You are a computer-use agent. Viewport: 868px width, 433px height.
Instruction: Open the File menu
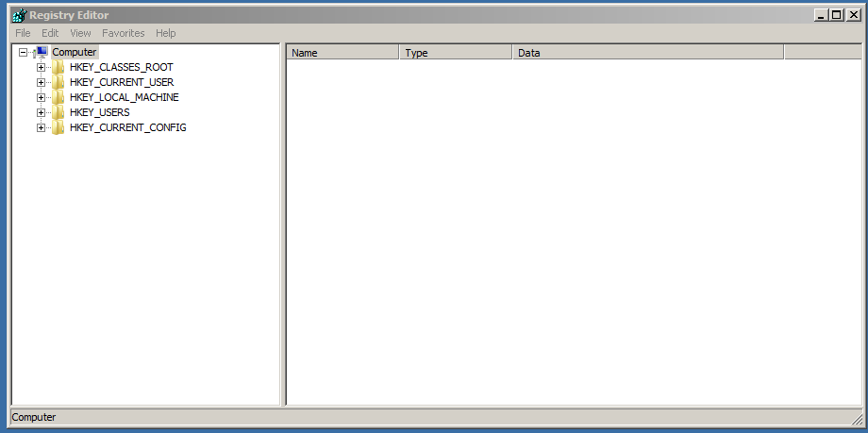23,33
